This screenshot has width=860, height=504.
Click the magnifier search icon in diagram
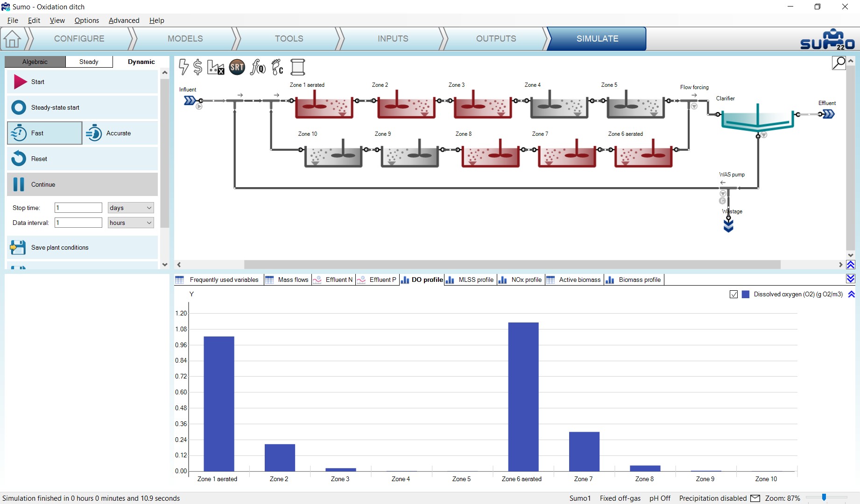pos(839,63)
